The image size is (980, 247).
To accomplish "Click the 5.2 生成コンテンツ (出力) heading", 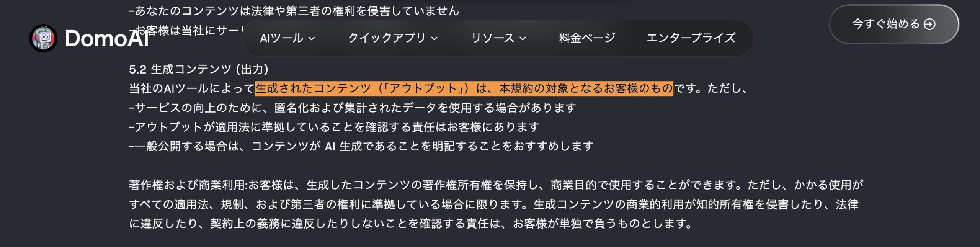I will pos(199,69).
